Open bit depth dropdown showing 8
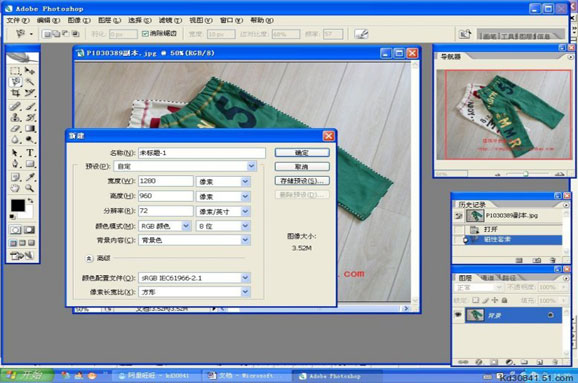This screenshot has width=578, height=383. tap(246, 226)
